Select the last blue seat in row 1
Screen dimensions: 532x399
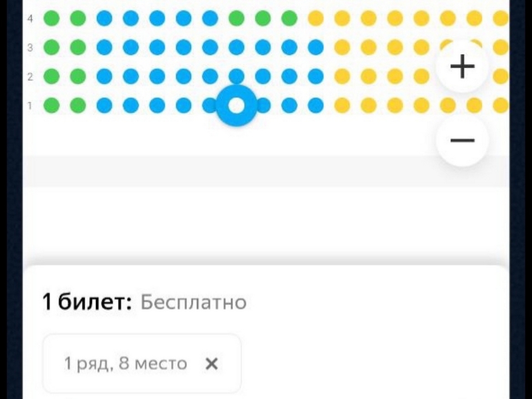point(315,105)
